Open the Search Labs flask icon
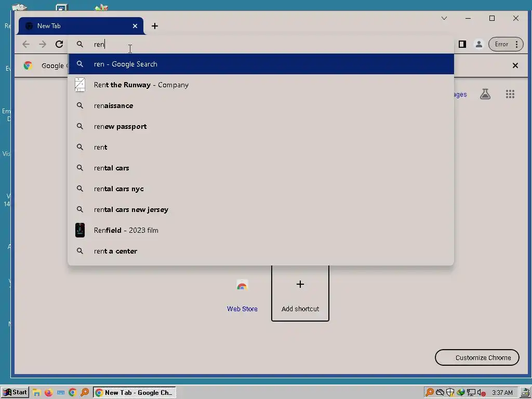Image resolution: width=532 pixels, height=399 pixels. click(x=485, y=94)
